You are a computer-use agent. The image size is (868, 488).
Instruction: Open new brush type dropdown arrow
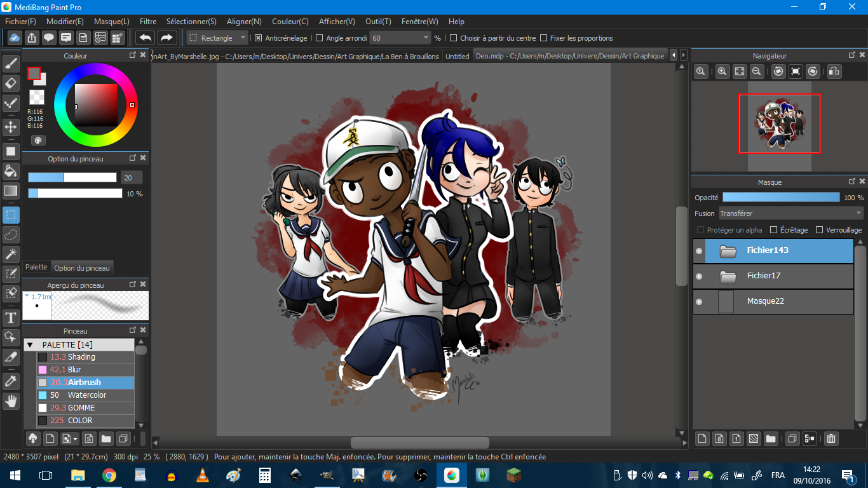click(76, 438)
